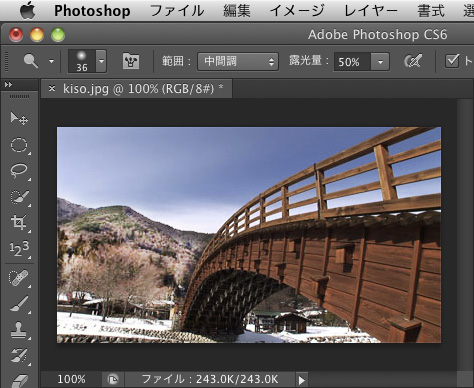Close the kiso.jpg document tab
Screen dimensions: 474x388
click(x=52, y=88)
